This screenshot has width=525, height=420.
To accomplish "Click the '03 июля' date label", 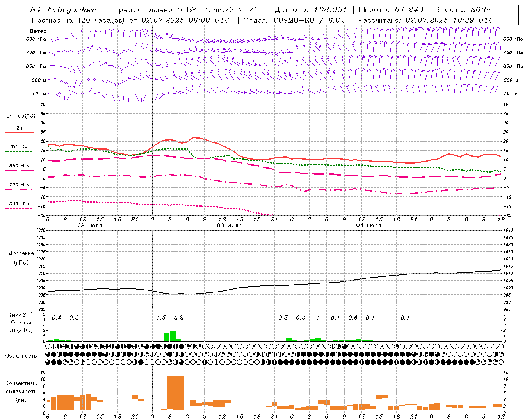I will click(229, 226).
